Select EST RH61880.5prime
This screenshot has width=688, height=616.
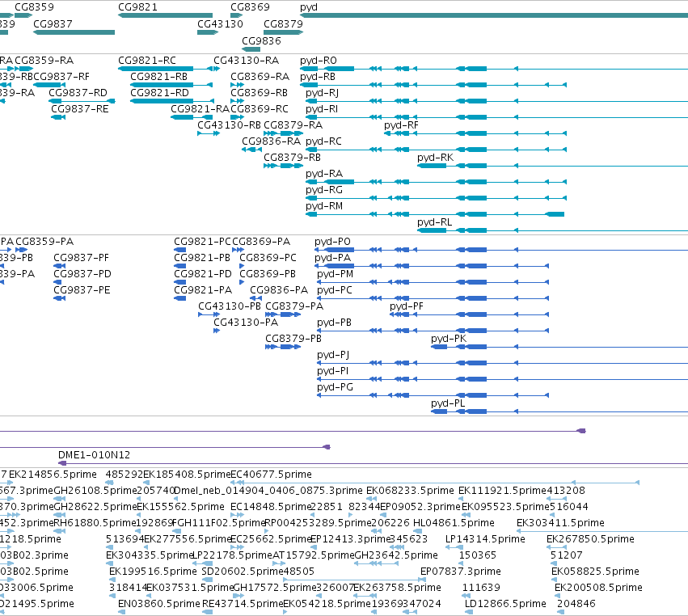(95, 523)
